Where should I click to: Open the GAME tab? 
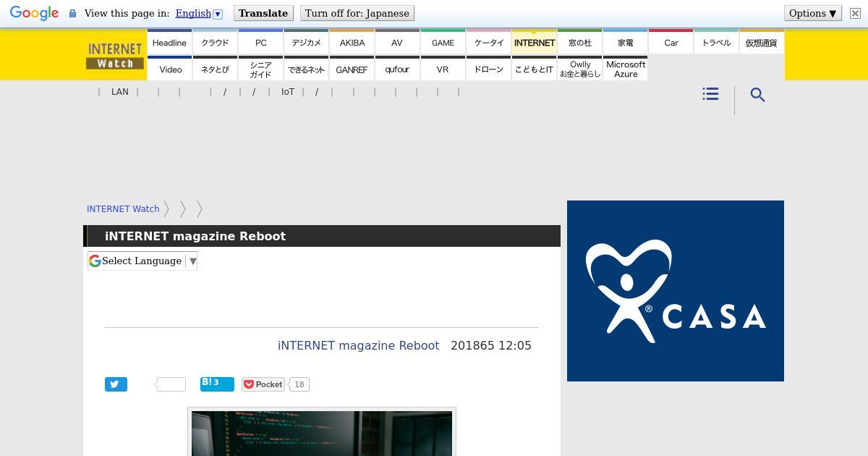pos(443,42)
